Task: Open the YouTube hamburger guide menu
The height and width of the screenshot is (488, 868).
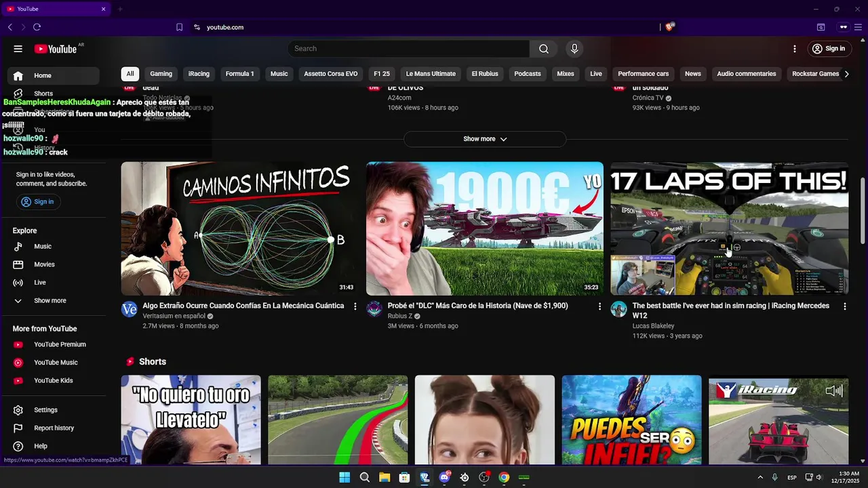Action: pos(18,49)
